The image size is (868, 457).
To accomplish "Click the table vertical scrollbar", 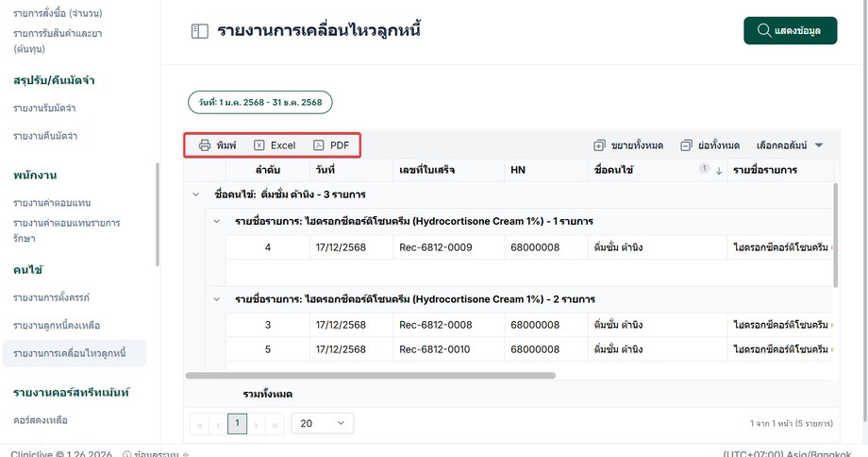I will click(x=835, y=235).
